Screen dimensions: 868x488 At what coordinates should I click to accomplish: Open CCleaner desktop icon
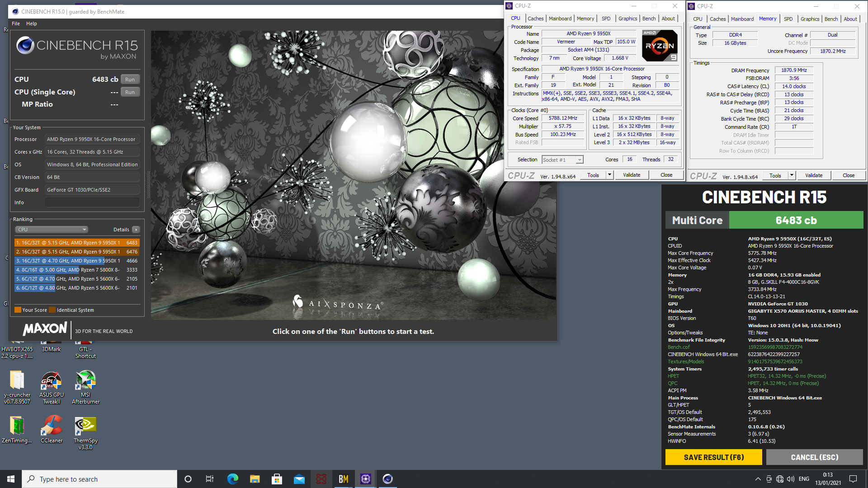coord(52,429)
